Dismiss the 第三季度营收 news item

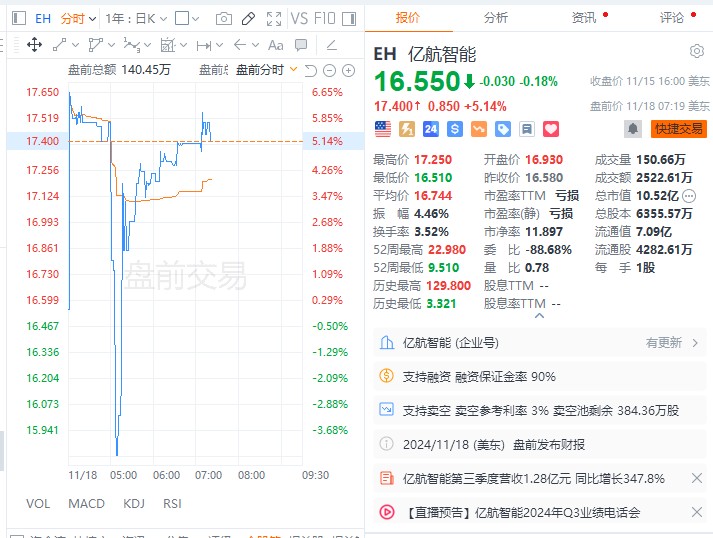(697, 478)
